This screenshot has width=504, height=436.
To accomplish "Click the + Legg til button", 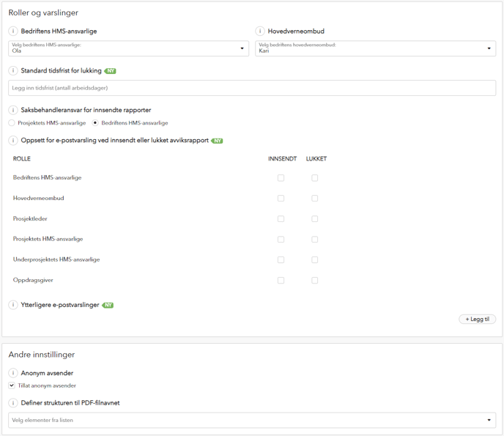I will (x=478, y=319).
